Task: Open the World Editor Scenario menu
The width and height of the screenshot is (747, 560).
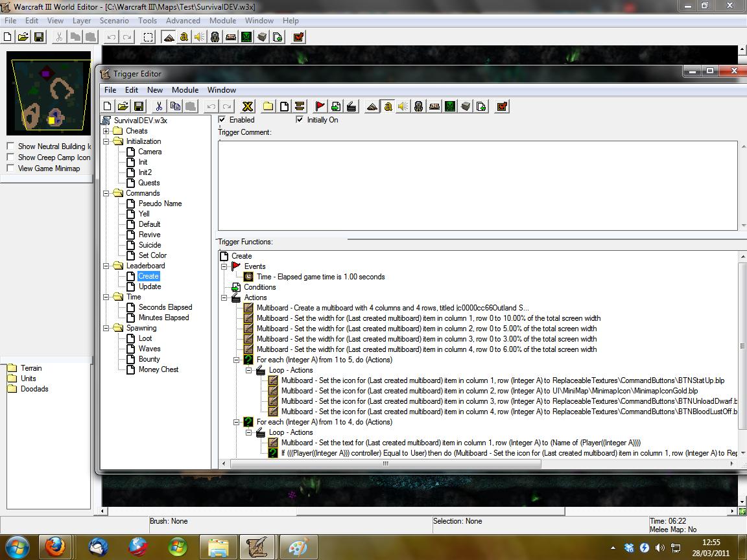Action: pyautogui.click(x=114, y=21)
